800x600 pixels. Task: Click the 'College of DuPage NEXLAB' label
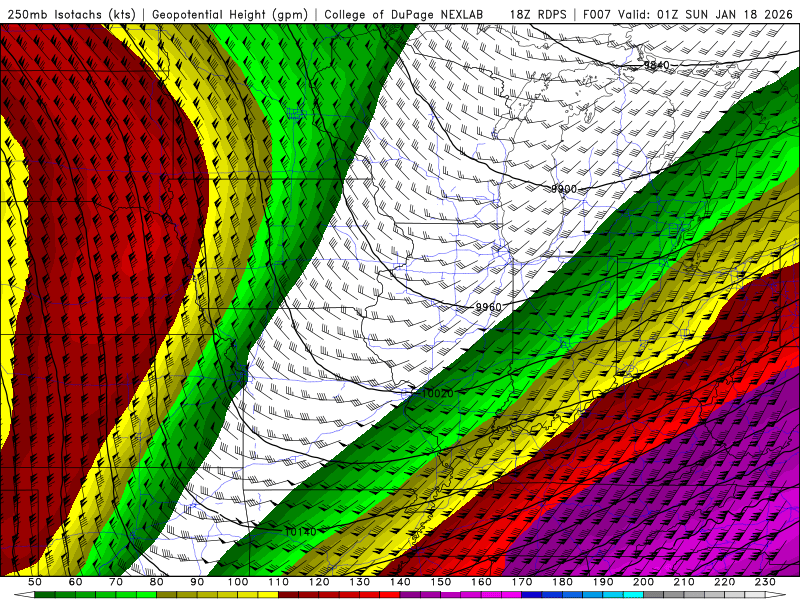click(404, 14)
